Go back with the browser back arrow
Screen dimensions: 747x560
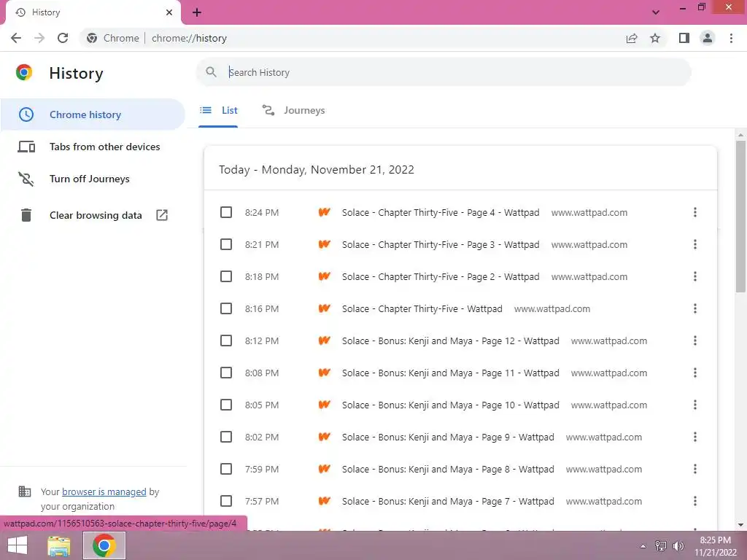click(x=16, y=38)
